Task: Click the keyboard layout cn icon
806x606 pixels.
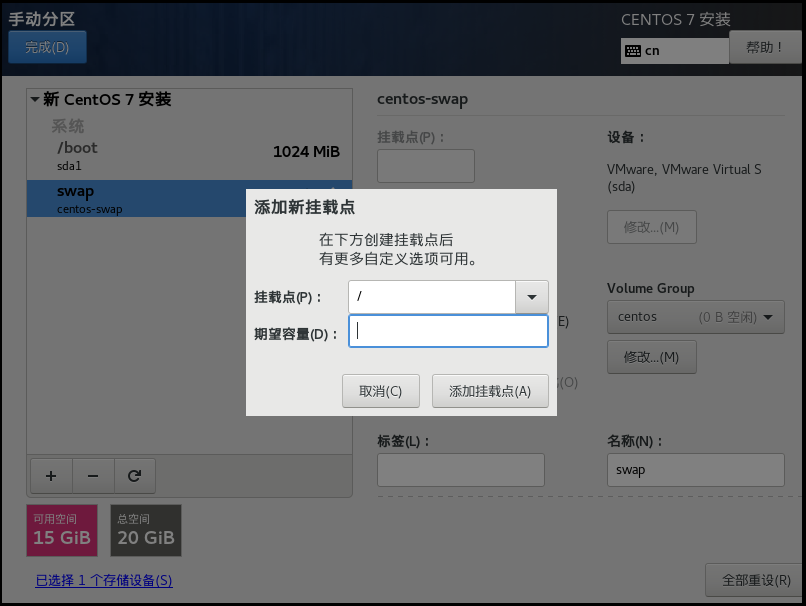Action: [633, 51]
